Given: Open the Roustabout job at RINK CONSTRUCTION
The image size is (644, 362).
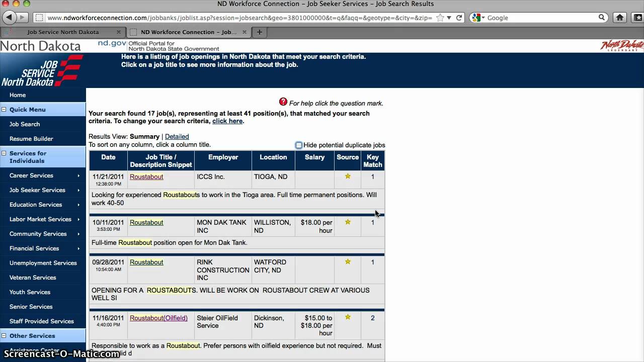Looking at the screenshot, I should coord(146,262).
